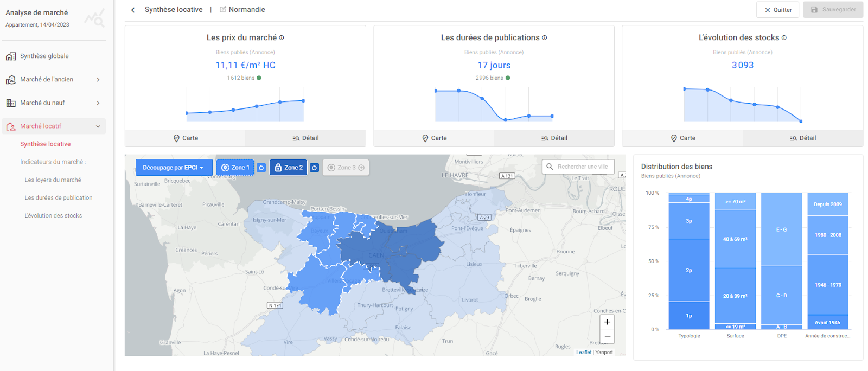Image resolution: width=868 pixels, height=371 pixels.
Task: Add Zone 3 on the map toolbar
Action: coord(346,168)
